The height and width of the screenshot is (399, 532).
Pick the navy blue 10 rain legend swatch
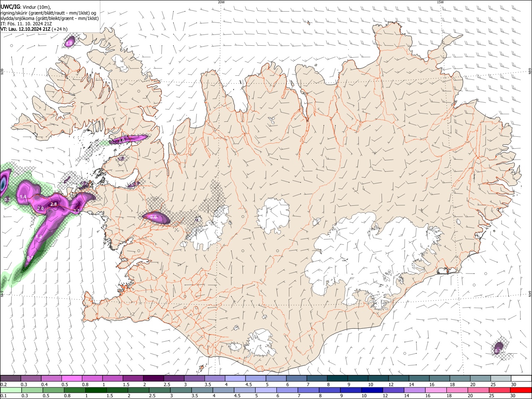coord(371,390)
